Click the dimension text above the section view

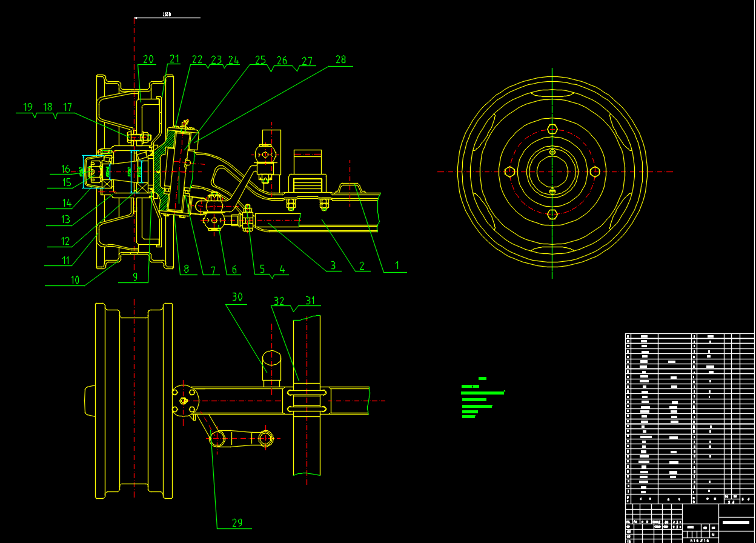[167, 14]
